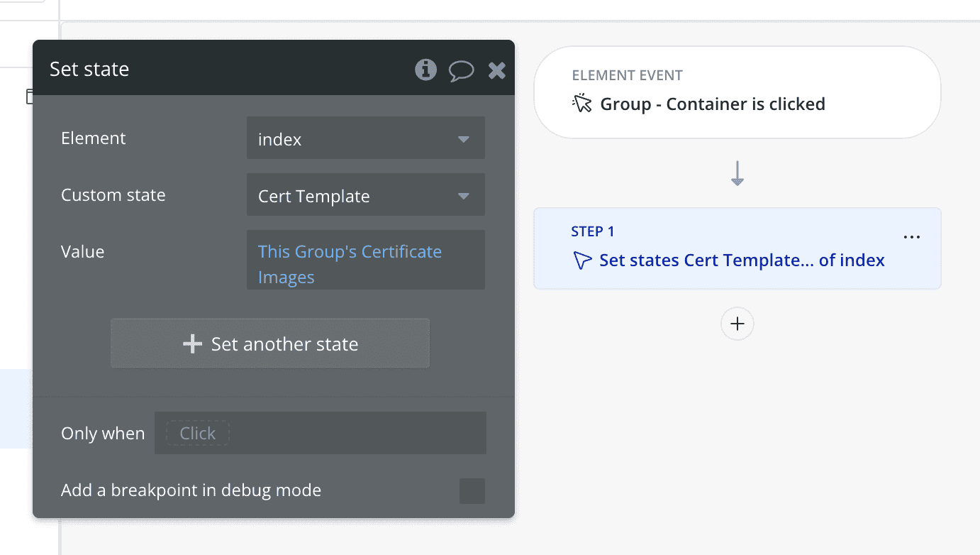Open the Element dropdown showing index
The image size is (980, 555).
[x=365, y=139]
